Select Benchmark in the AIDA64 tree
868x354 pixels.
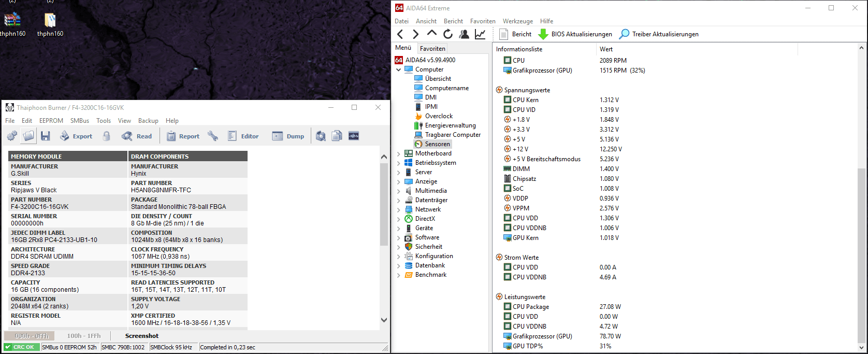click(x=425, y=275)
